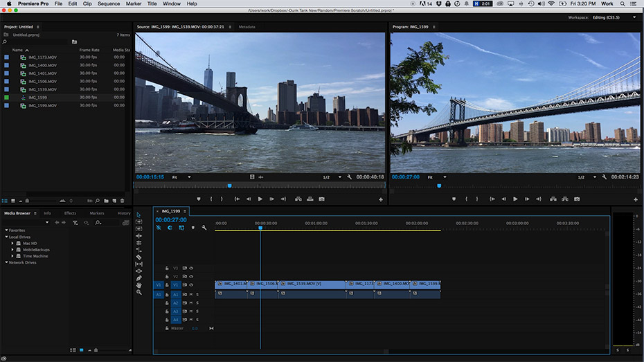Click Export Frame camera in Source monitor
644x362 pixels.
(321, 199)
